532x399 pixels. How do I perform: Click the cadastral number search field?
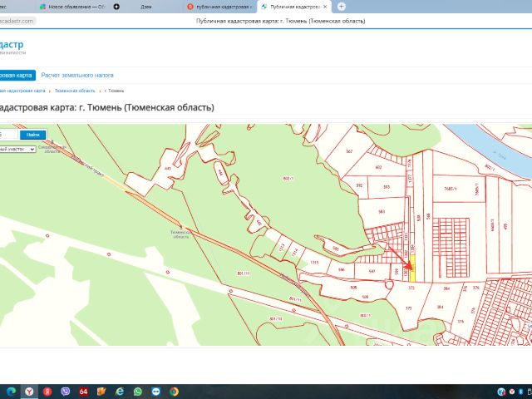[x=7, y=135]
